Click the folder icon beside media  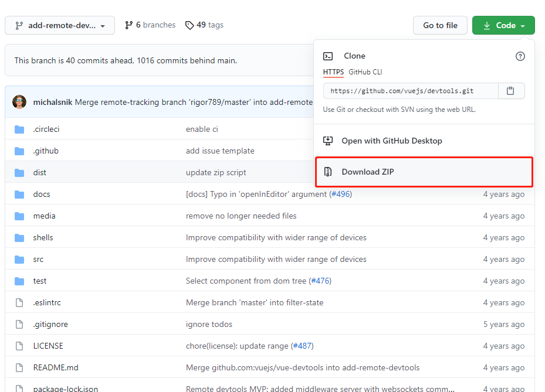click(19, 216)
